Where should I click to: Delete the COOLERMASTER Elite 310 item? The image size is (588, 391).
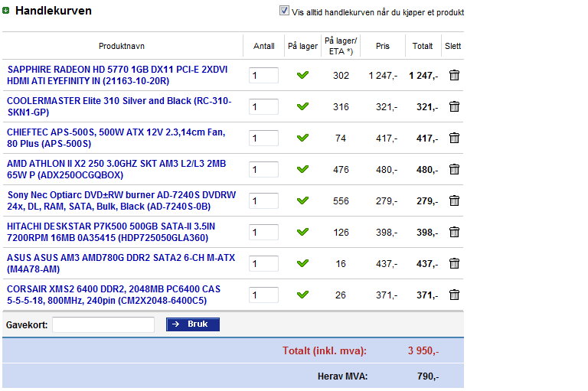tap(454, 107)
